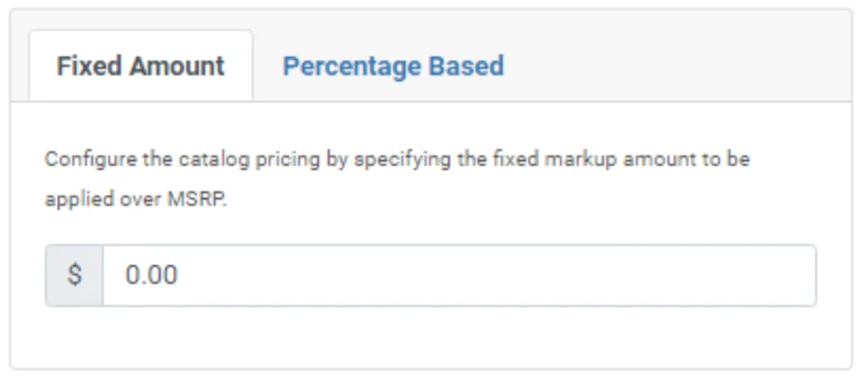Select the Fixed Amount tab
This screenshot has height=379, width=868.
click(141, 66)
